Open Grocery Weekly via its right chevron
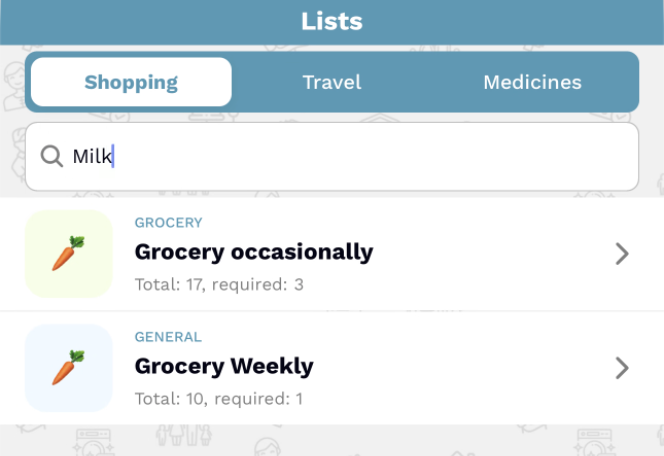The height and width of the screenshot is (456, 664). 622,368
